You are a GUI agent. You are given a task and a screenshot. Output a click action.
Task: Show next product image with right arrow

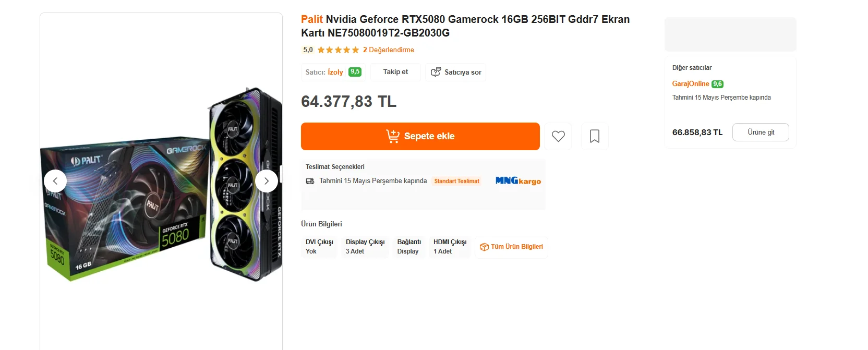(x=267, y=181)
